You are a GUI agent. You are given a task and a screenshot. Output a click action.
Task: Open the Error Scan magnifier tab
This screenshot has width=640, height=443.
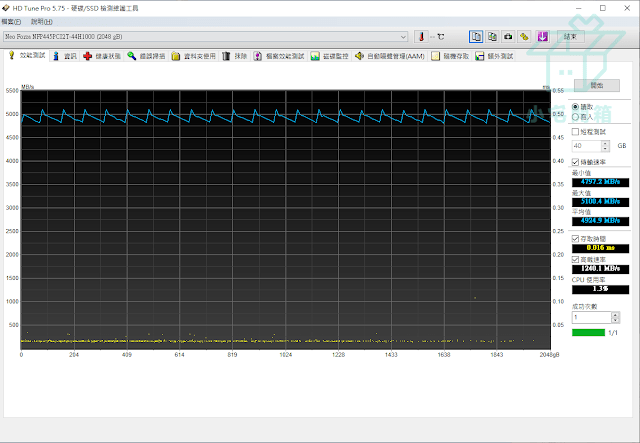pyautogui.click(x=146, y=56)
